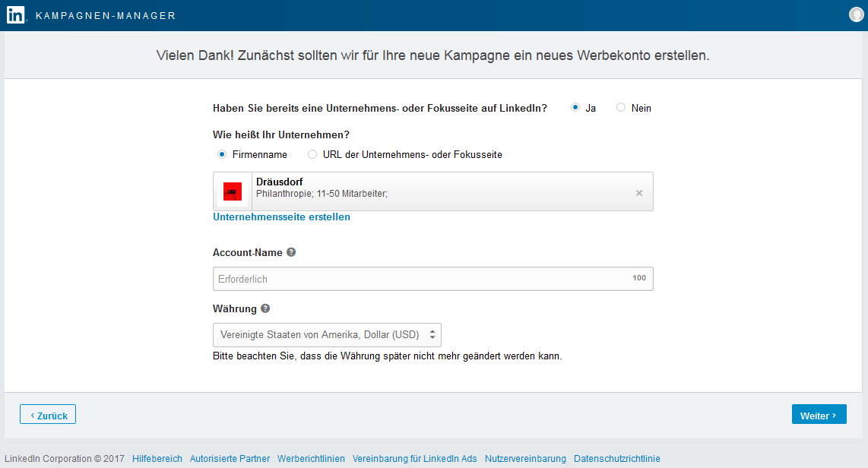Remove the selected company Dräusdorf
The height and width of the screenshot is (468, 868).
(638, 193)
